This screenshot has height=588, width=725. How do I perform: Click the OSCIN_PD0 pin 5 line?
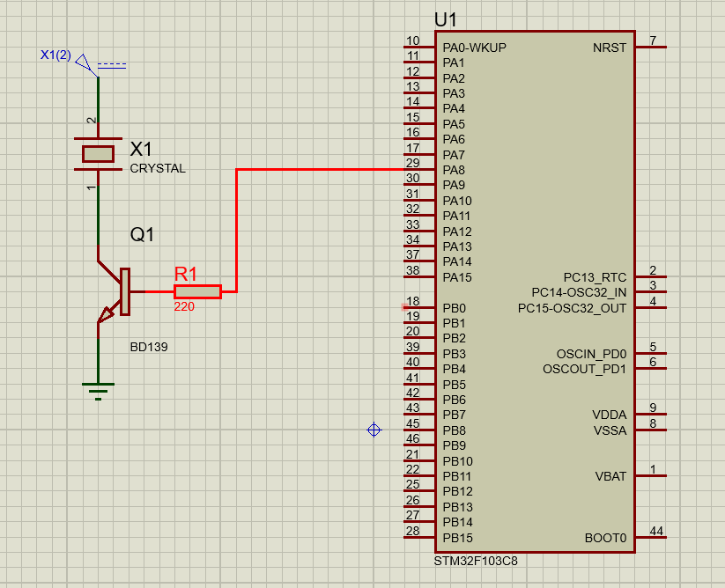tap(650, 353)
